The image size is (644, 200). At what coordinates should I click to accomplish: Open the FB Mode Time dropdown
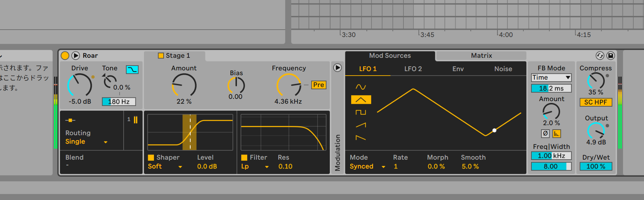click(x=551, y=77)
